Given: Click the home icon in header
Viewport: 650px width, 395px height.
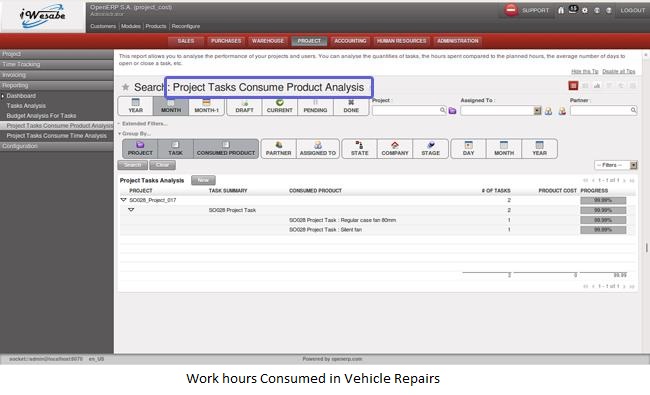Looking at the screenshot, I should 560,10.
